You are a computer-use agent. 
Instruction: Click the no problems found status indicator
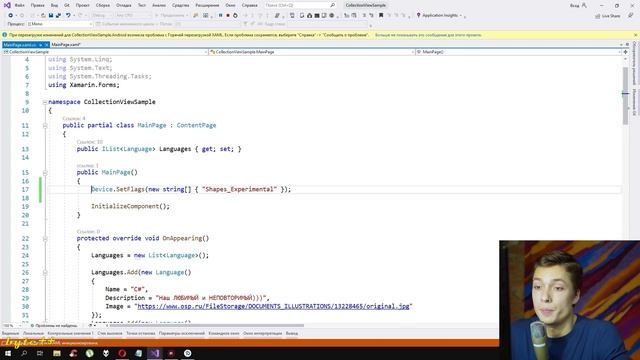[54, 326]
